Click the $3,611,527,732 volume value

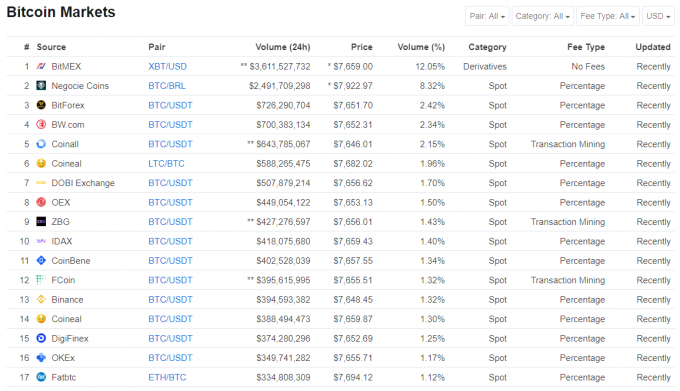280,66
